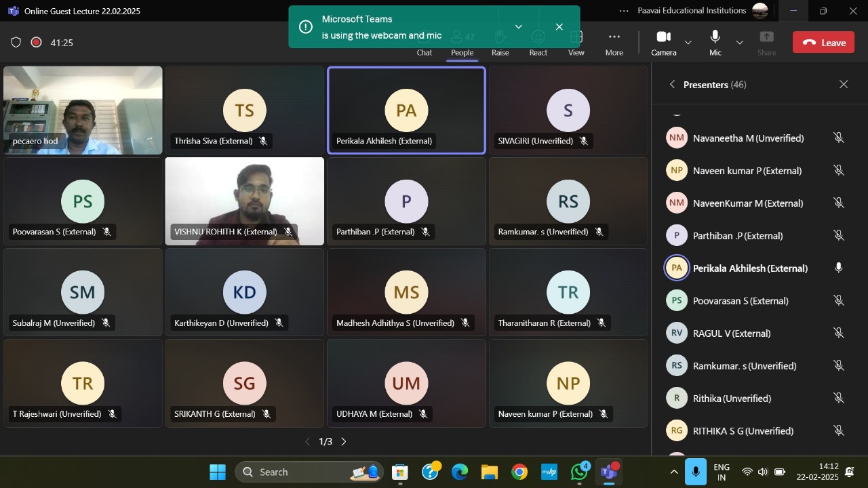
Task: Expand the notification chevron
Action: coord(519,27)
